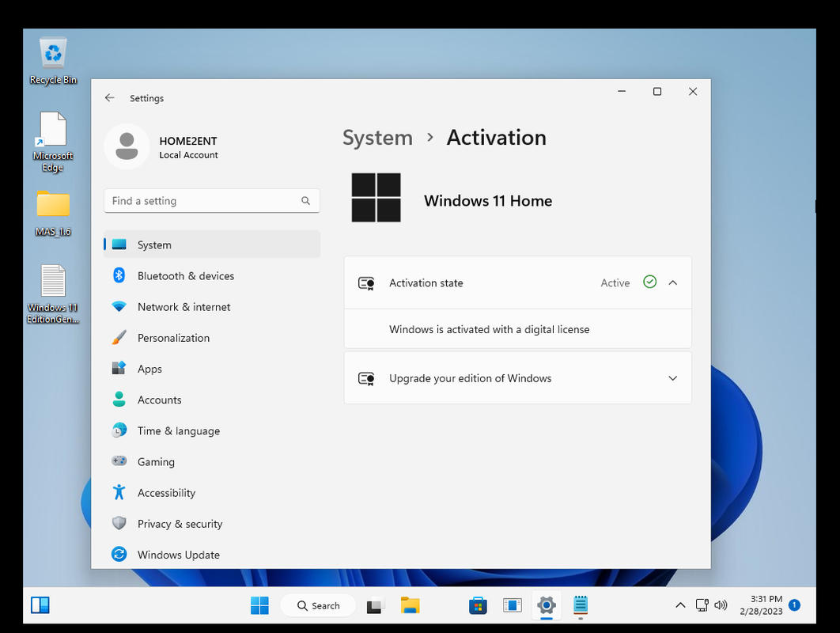Focus the Find a setting search box
This screenshot has height=633, width=840.
point(212,200)
